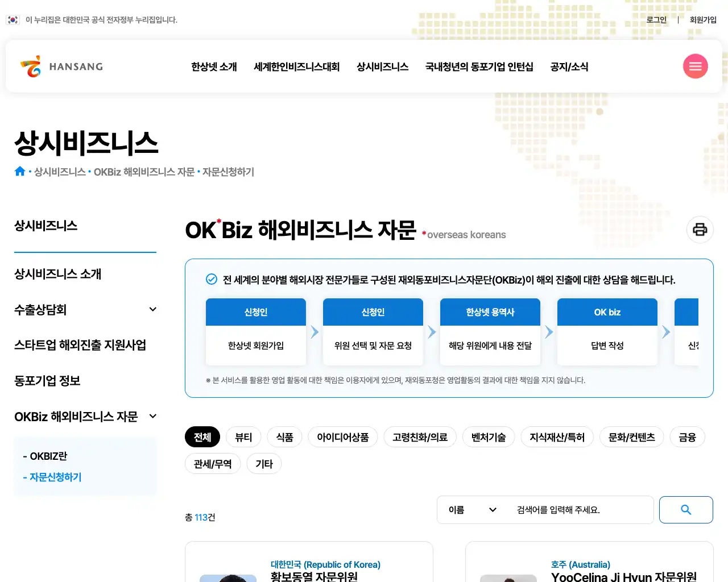Select the 벤처기술 category filter

[x=489, y=437]
